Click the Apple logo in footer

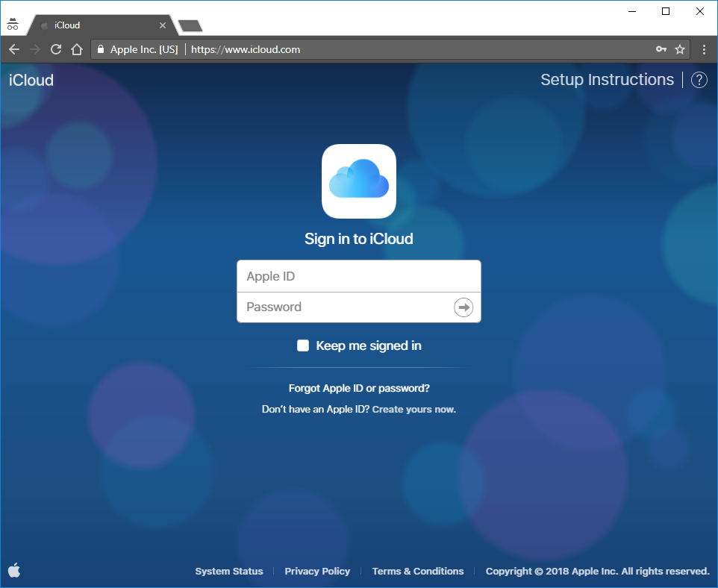point(14,571)
